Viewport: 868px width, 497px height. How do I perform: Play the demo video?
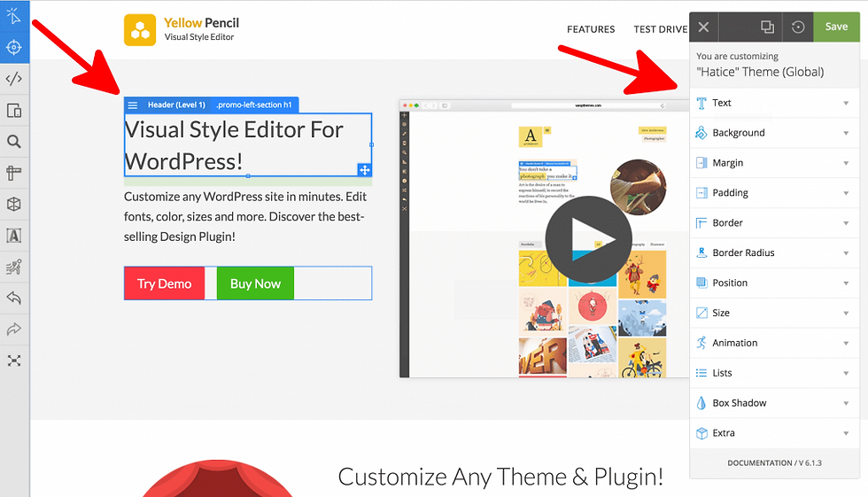pos(588,239)
